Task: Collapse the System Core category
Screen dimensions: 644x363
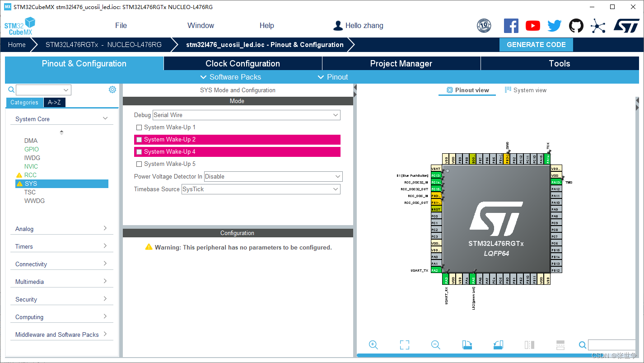Action: coord(62,119)
